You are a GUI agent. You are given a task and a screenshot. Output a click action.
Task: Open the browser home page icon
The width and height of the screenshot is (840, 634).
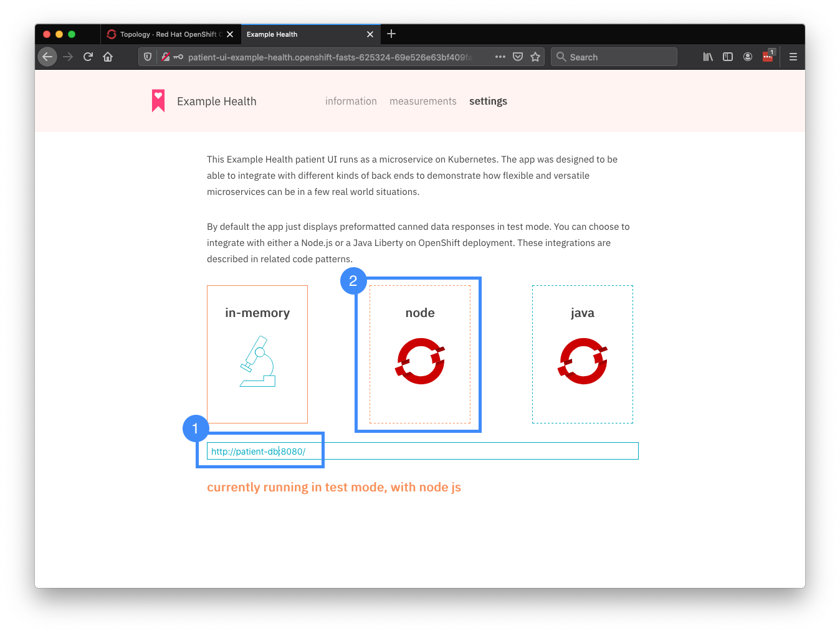pos(108,57)
